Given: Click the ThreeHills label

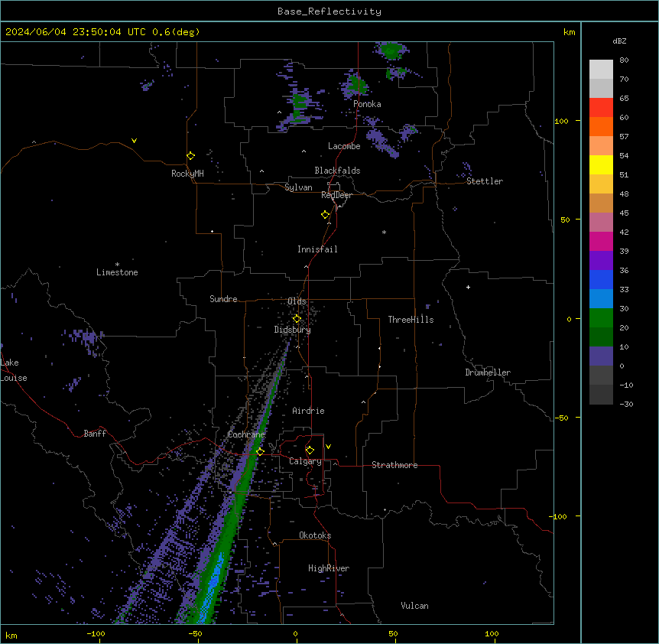Looking at the screenshot, I should 411,320.
